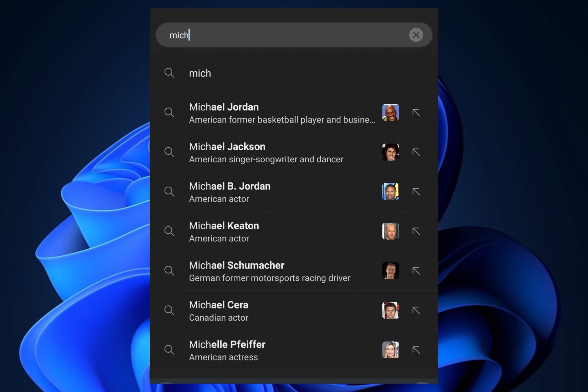Click the search icon beside Michael Schumacher
The width and height of the screenshot is (588, 392).
[169, 270]
